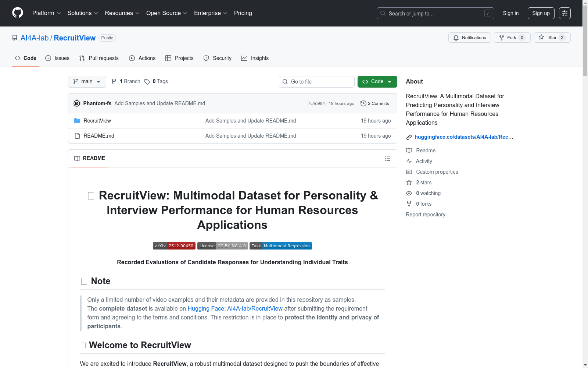The height and width of the screenshot is (368, 588).
Task: Click the RecruitView folder icon
Action: 77,121
